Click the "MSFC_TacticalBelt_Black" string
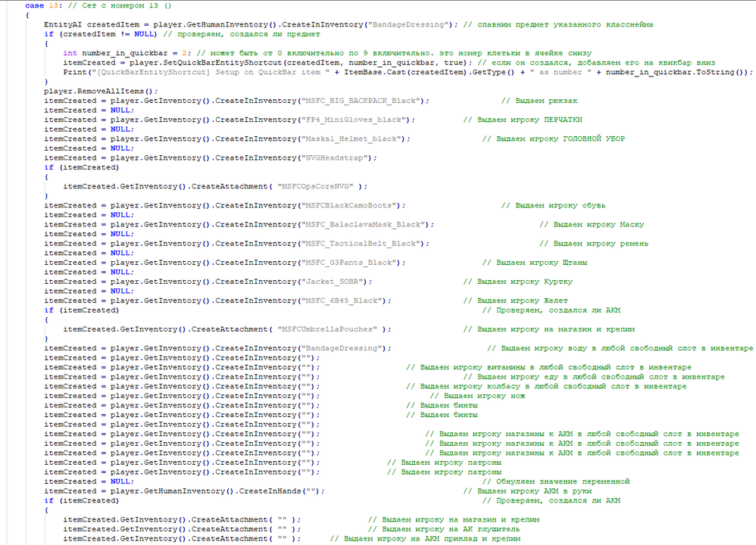Image resolution: width=756 pixels, height=545 pixels. point(361,243)
